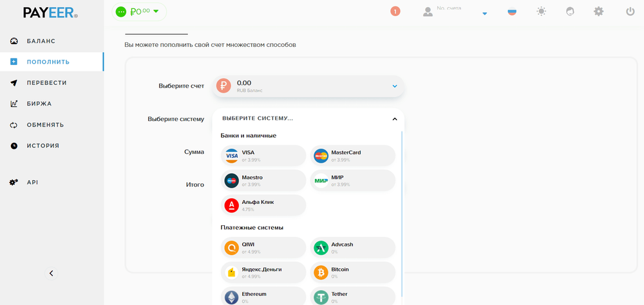Expand the account number dropdown arrow
Viewport: 644px width, 305px height.
[485, 14]
